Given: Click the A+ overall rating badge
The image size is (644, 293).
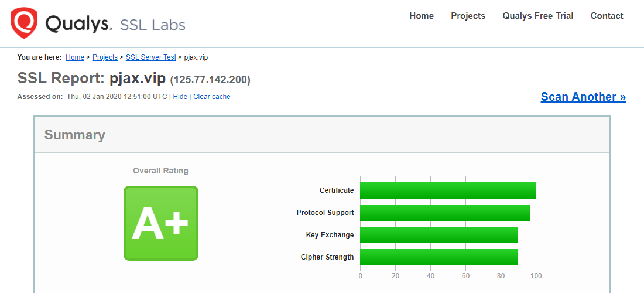Looking at the screenshot, I should [161, 223].
